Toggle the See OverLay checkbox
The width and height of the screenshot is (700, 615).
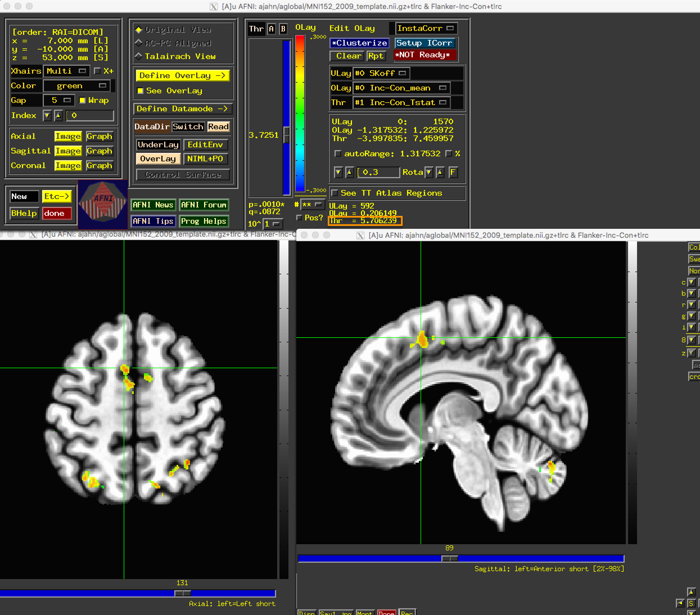(x=140, y=91)
